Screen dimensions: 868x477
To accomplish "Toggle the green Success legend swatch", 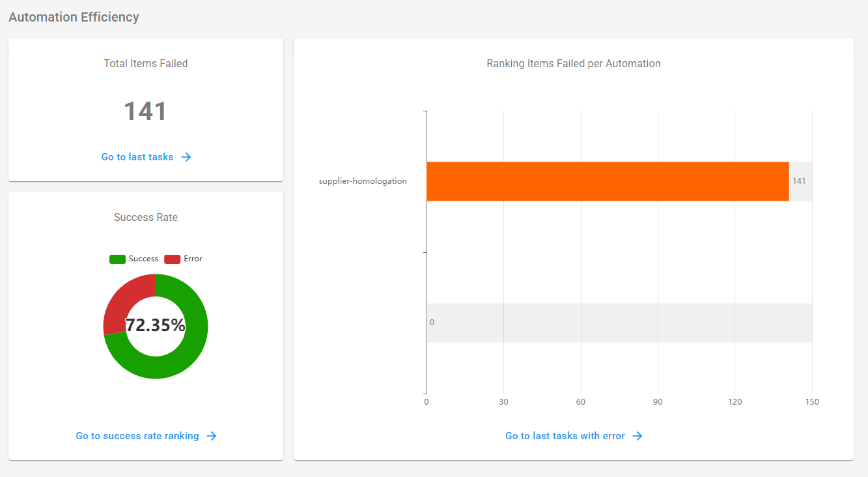I will [117, 259].
